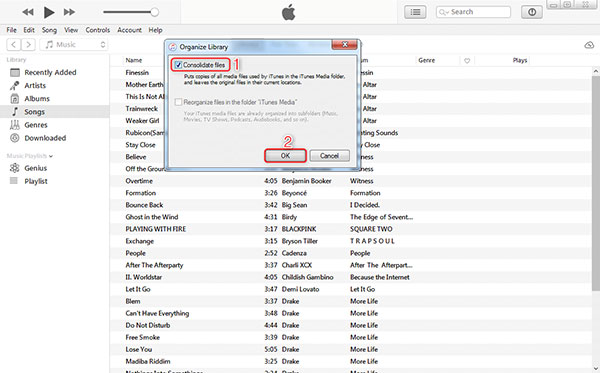Click the vertical scrollbar in song list

(595, 184)
